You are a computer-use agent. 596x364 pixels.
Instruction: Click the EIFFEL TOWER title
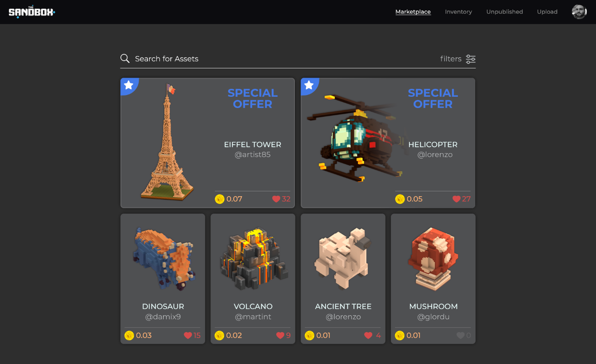coord(253,145)
